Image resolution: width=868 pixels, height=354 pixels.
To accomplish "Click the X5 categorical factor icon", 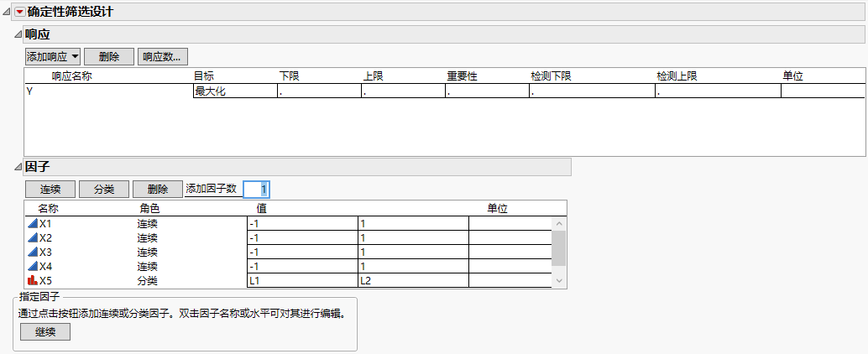I will click(x=32, y=280).
